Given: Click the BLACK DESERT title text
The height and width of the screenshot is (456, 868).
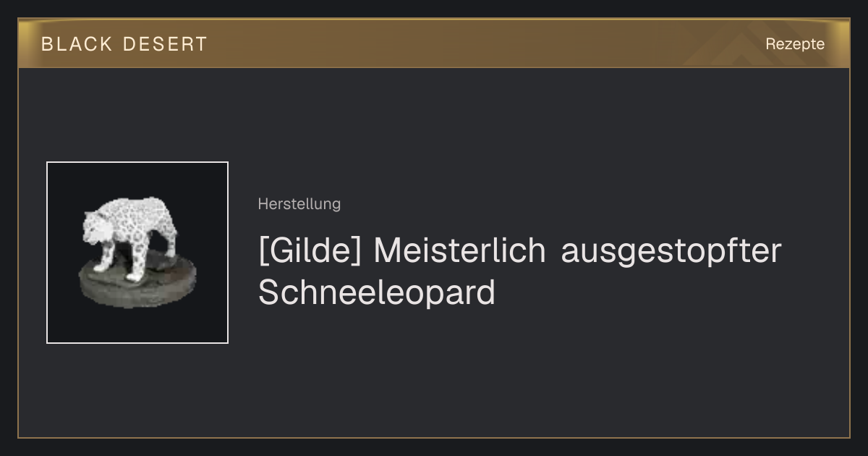Looking at the screenshot, I should pyautogui.click(x=124, y=44).
